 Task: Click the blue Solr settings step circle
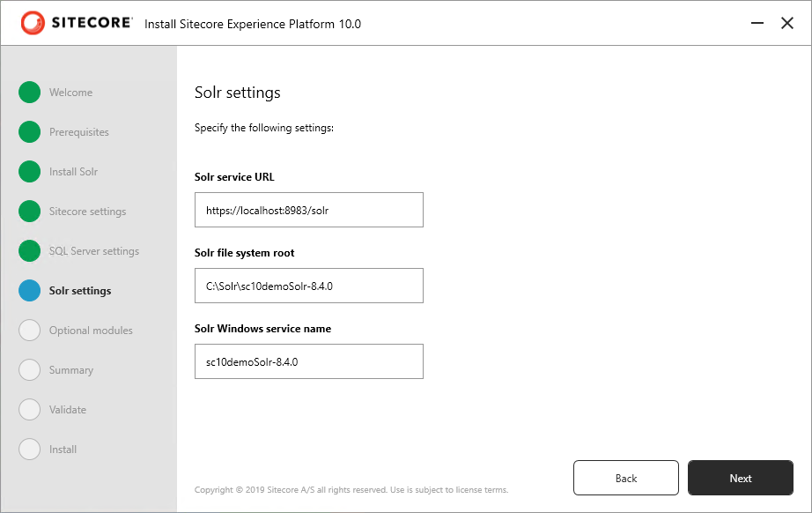pos(30,290)
